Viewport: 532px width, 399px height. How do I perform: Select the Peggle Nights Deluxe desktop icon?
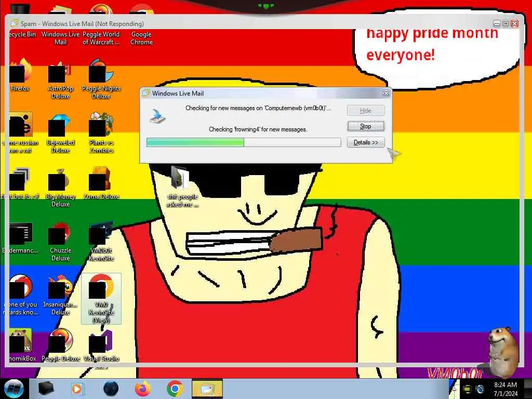coord(101,79)
